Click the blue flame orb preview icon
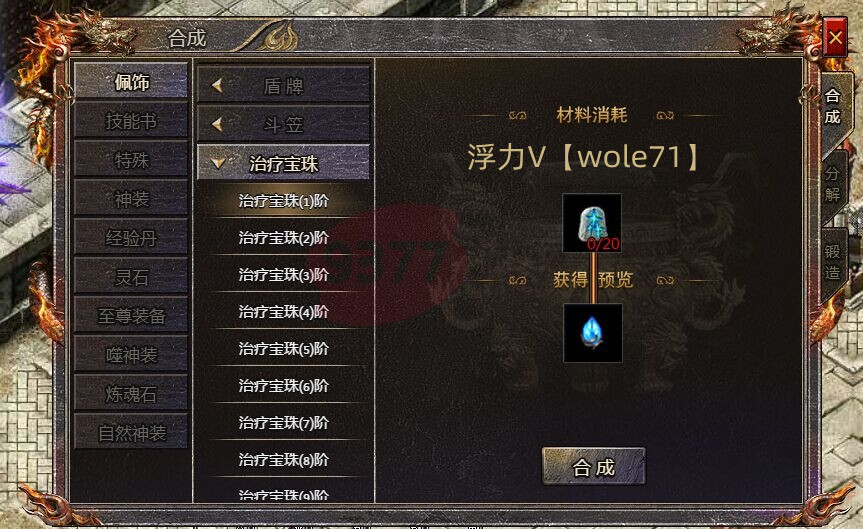Screen dimensions: 863x529 pos(593,332)
